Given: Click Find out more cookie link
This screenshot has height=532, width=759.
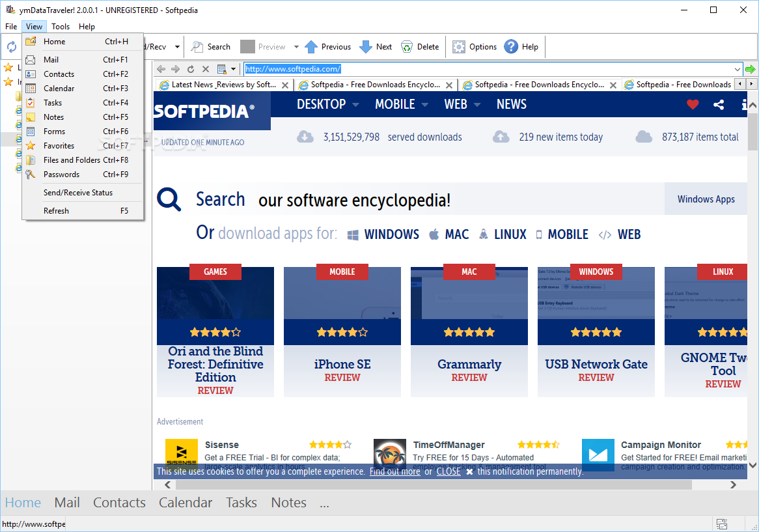Looking at the screenshot, I should click(394, 471).
